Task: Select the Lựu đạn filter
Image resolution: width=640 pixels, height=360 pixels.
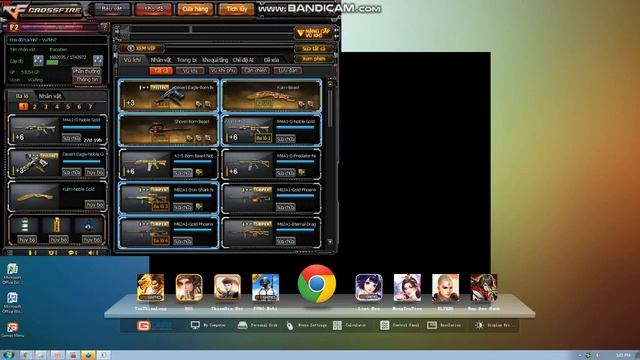Action: coord(288,71)
